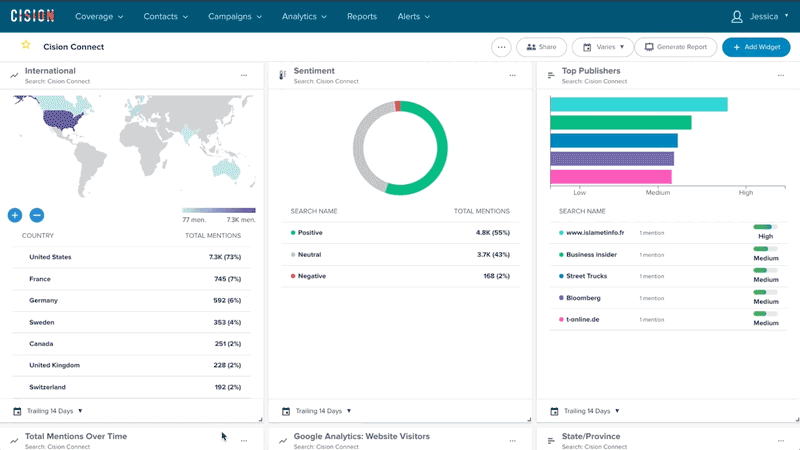Zoom in on the map with plus button

(15, 215)
